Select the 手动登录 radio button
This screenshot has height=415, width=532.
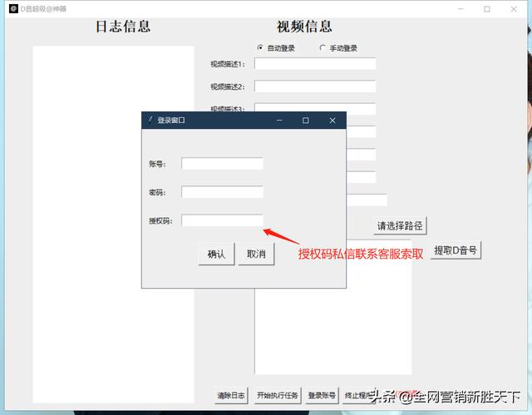323,48
